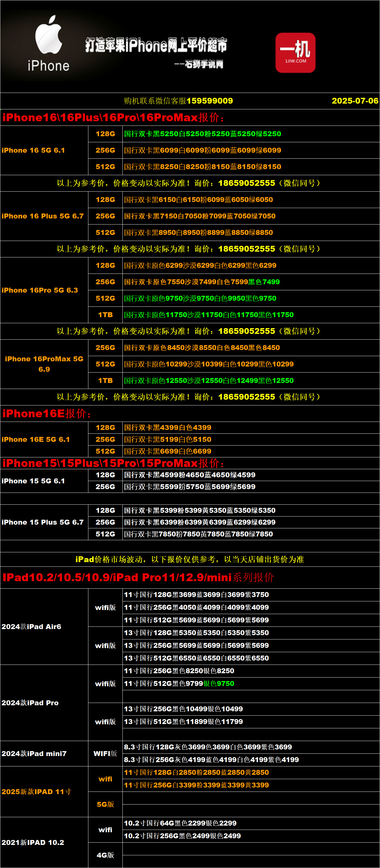Click the row 8.3寸国行128G灰色3699

(251, 747)
